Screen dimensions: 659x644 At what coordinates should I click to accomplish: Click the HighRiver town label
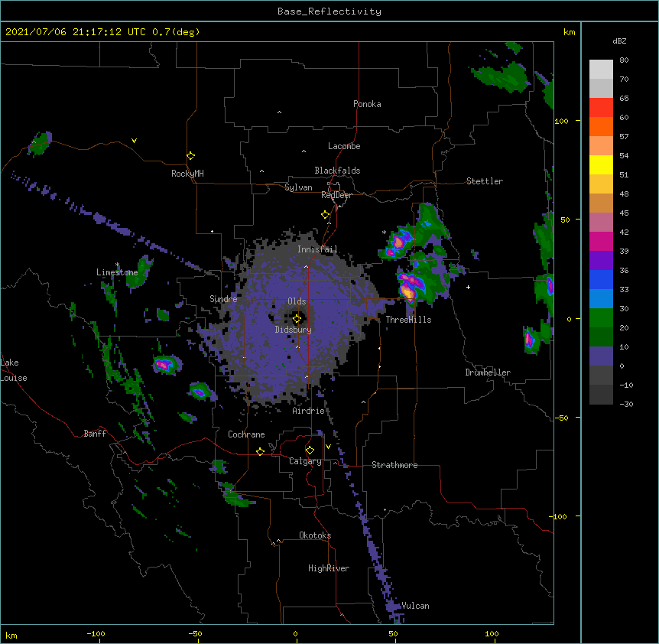click(329, 568)
